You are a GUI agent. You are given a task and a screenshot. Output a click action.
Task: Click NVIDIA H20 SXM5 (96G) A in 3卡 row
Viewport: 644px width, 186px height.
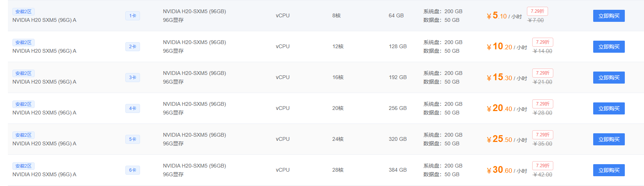[x=44, y=82]
